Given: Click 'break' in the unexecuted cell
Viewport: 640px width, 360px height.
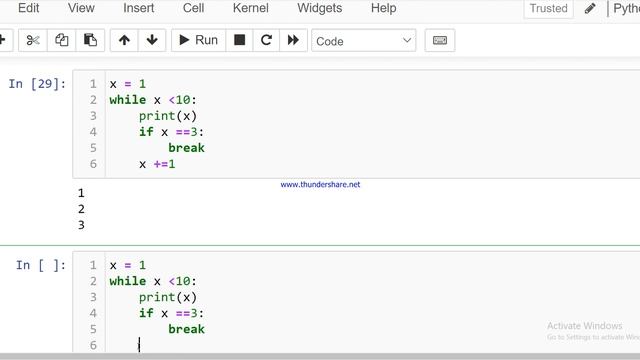Looking at the screenshot, I should click(186, 329).
